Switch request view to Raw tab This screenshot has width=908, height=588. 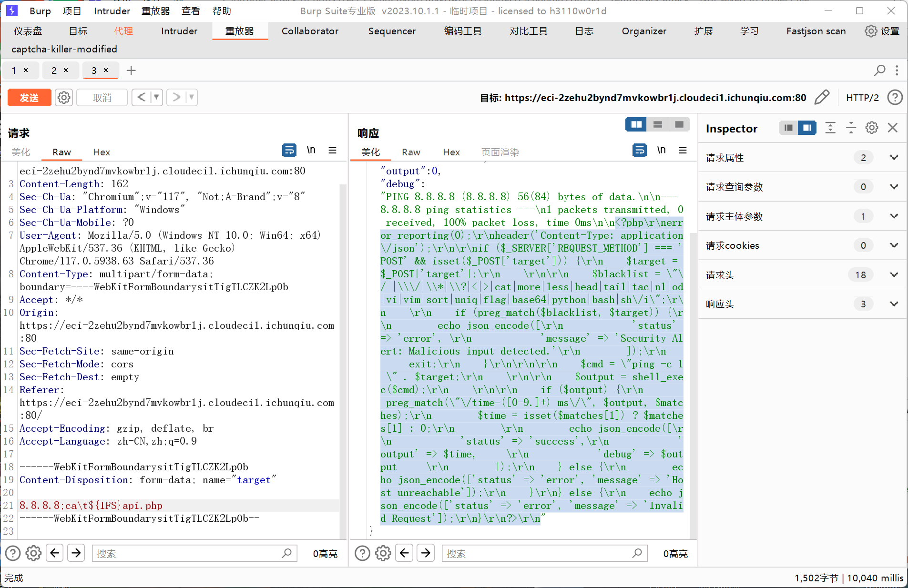(61, 152)
